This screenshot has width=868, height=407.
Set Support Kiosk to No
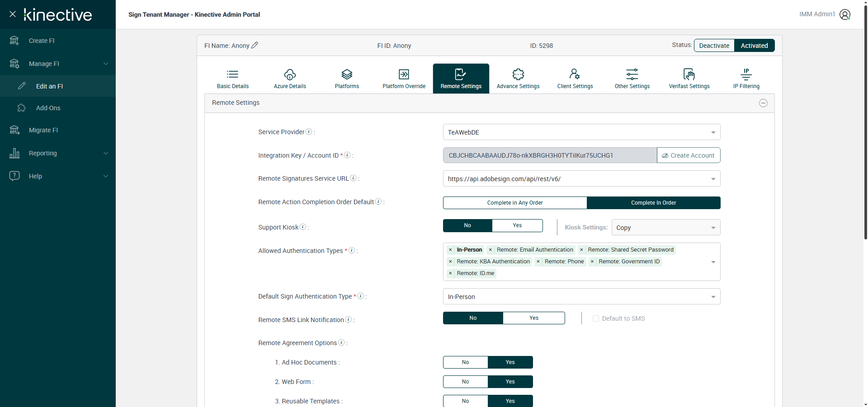tap(467, 225)
